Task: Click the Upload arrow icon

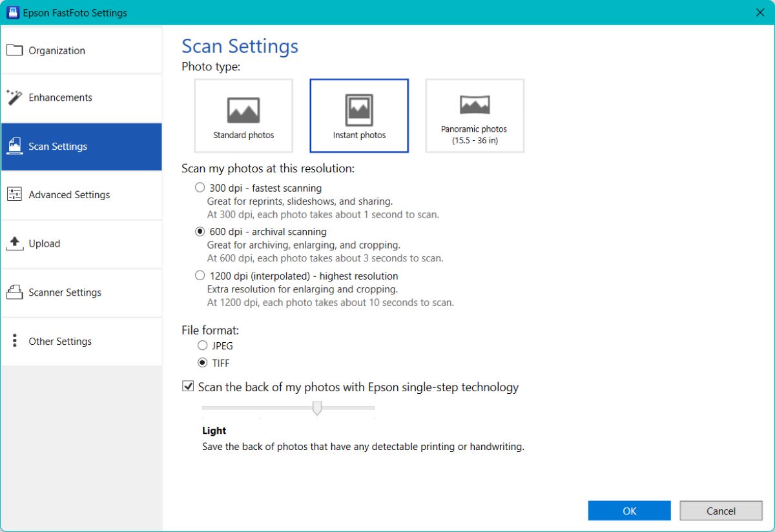Action: tap(14, 243)
